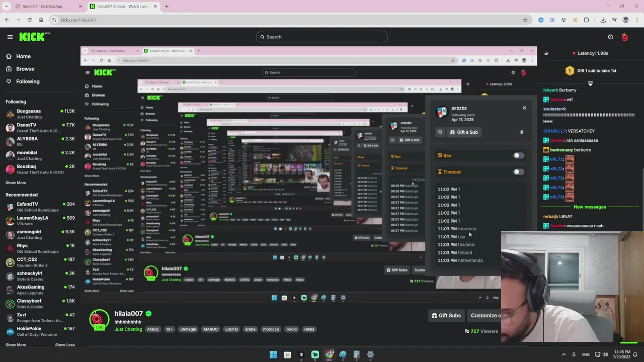Screen dimensions: 644x362
Task: Click the heart icon in streamed axbzbz card
Action: (440, 132)
